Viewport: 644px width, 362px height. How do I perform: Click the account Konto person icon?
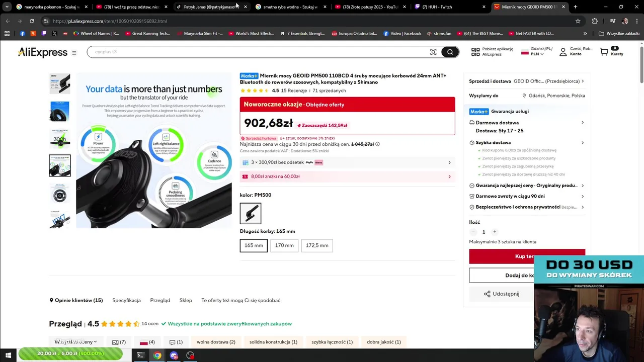point(563,52)
